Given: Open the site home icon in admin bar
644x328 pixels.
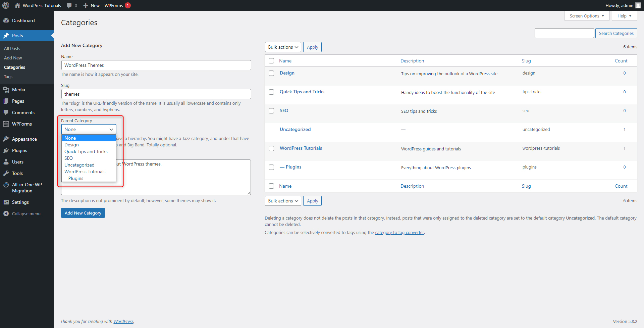Looking at the screenshot, I should (x=17, y=5).
